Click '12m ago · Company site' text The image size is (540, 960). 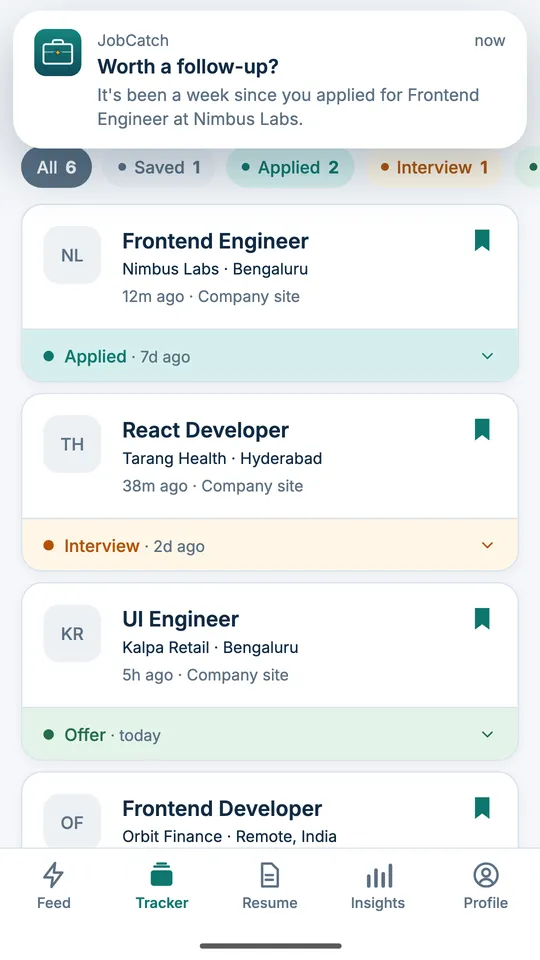click(211, 297)
